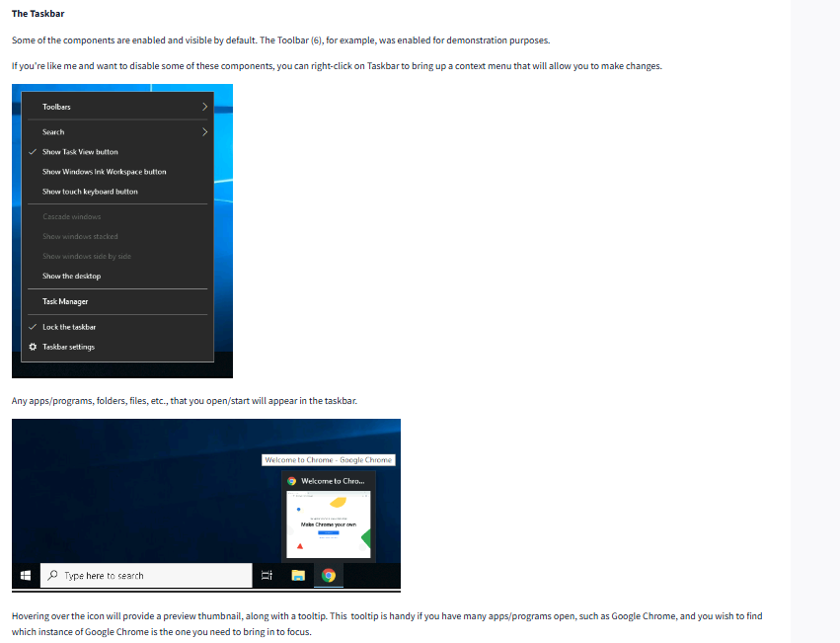840x643 pixels.
Task: Enable Show touch keyboard button
Action: (x=90, y=192)
